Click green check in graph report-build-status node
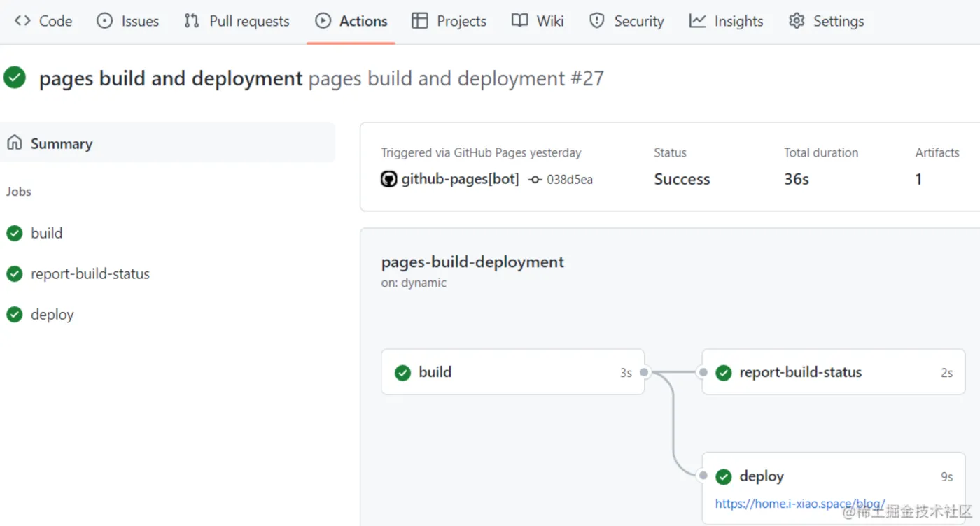980x526 pixels. (x=724, y=373)
